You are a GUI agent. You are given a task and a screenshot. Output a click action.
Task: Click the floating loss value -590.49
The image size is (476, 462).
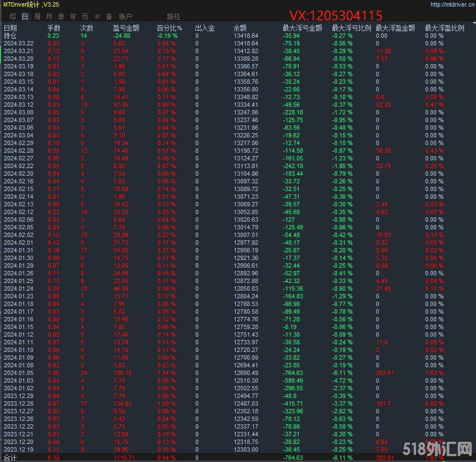coord(293,380)
